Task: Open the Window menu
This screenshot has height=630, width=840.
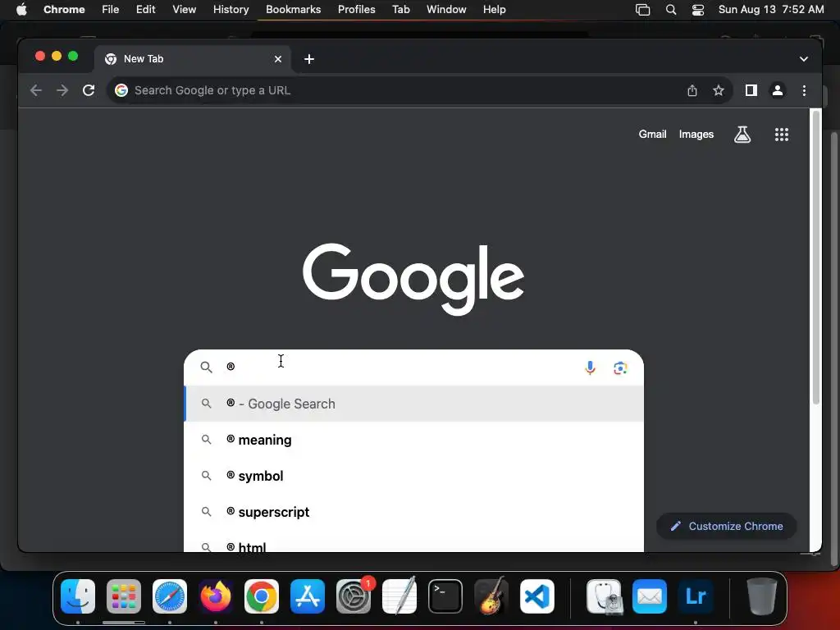Action: pyautogui.click(x=446, y=9)
